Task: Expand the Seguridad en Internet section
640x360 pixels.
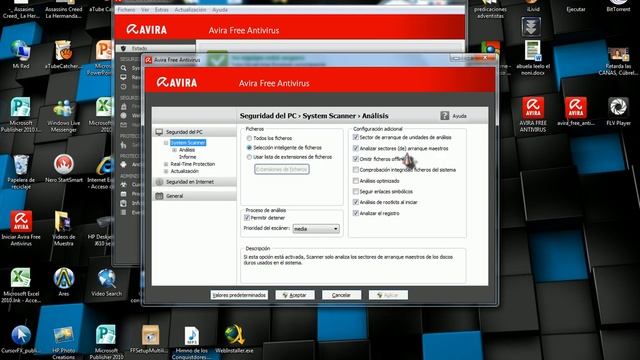Action: click(194, 182)
